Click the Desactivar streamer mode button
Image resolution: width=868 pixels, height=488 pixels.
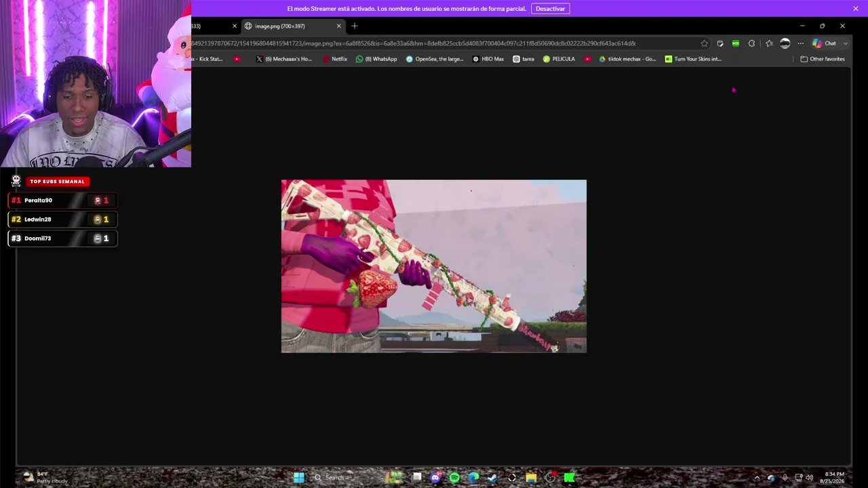[x=550, y=9]
